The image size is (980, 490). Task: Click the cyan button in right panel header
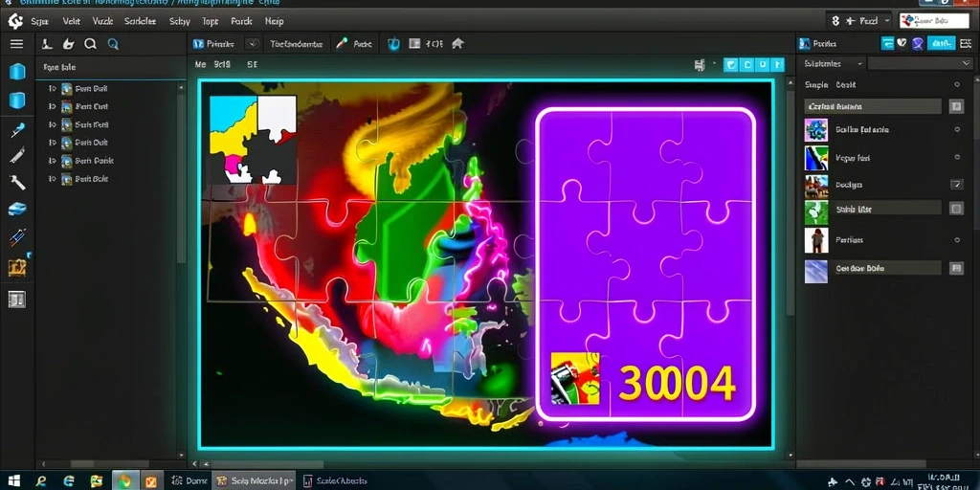pyautogui.click(x=941, y=43)
